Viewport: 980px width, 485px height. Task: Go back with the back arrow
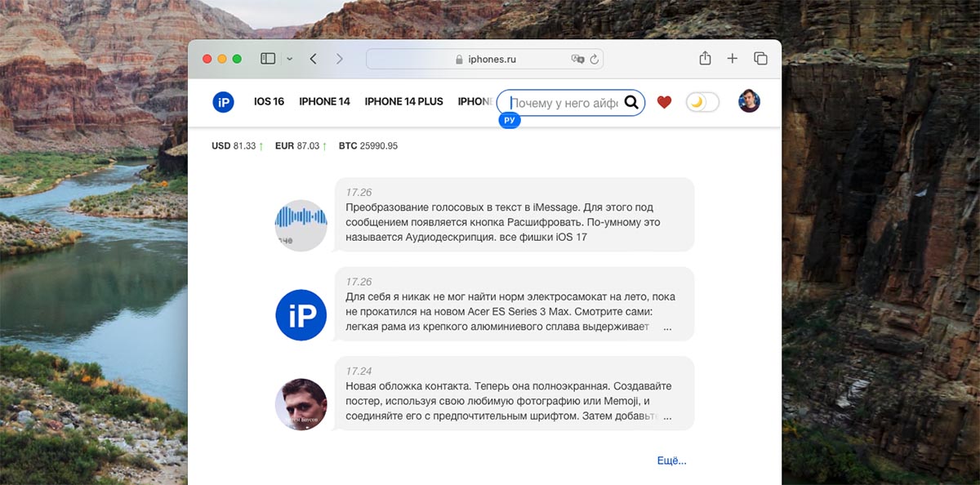pos(314,59)
